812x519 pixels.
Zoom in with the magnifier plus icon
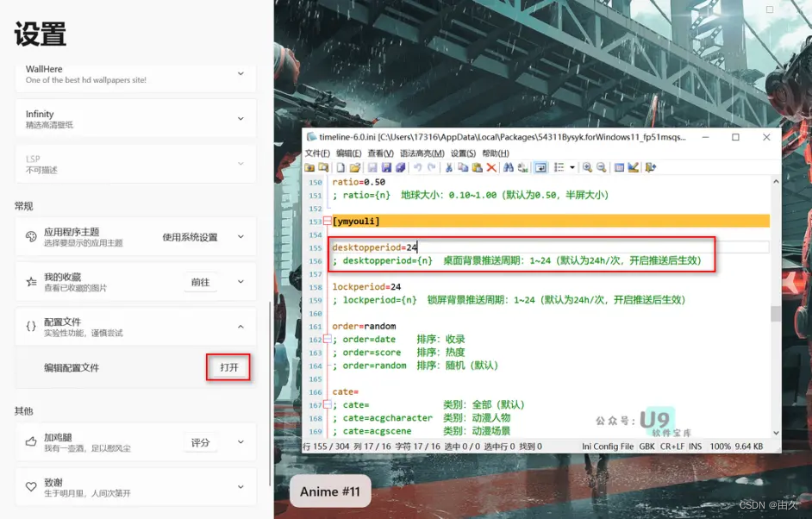[587, 167]
